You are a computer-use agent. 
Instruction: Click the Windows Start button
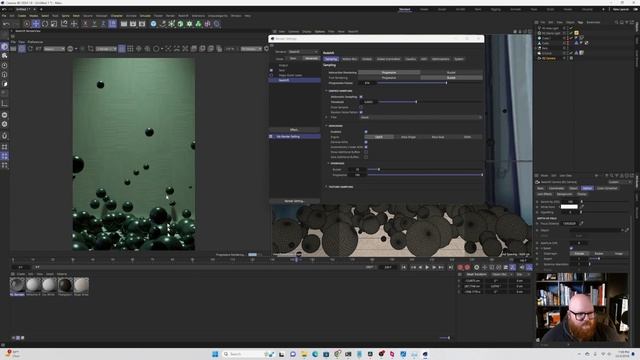[x=215, y=354]
